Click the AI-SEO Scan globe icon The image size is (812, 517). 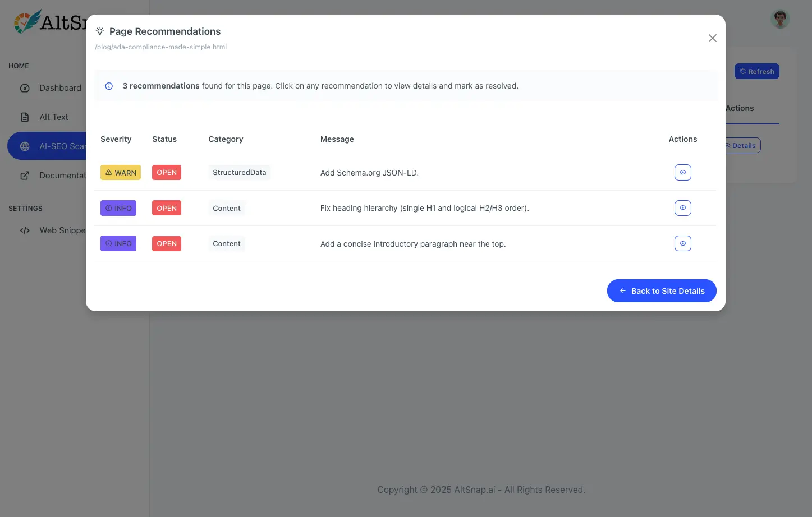click(25, 146)
